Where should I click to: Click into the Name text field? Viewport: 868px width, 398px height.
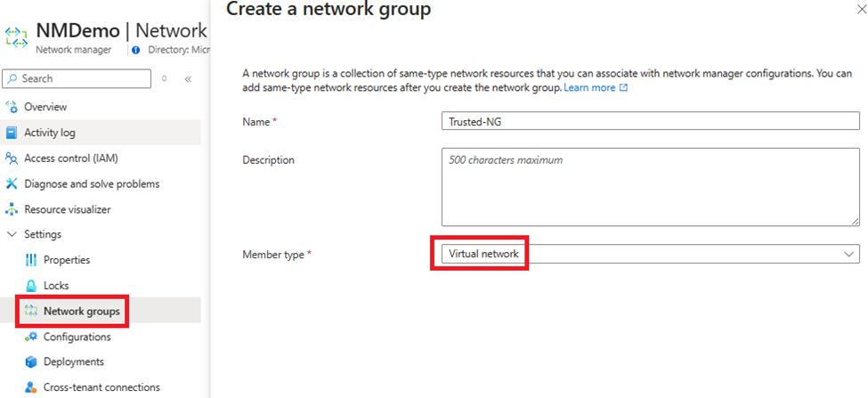[650, 121]
